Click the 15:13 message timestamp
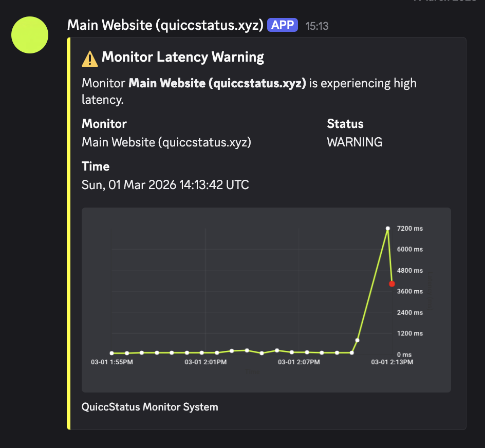Screen dimensions: 485x448 coord(317,26)
